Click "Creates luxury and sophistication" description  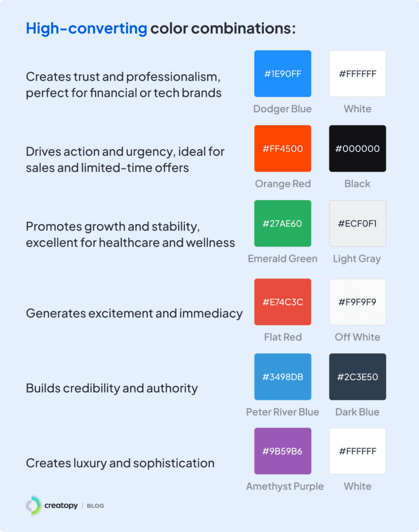(x=120, y=463)
